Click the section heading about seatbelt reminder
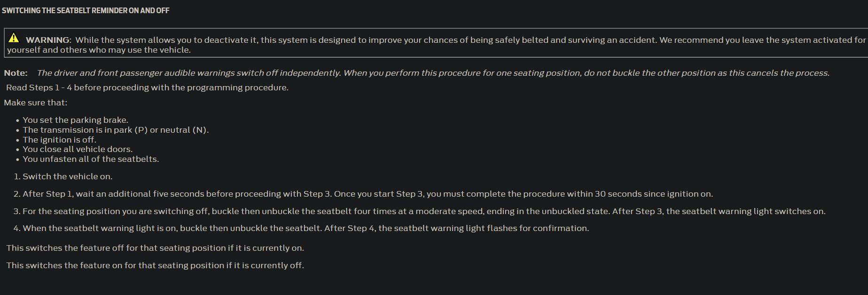Viewport: 868px width, 295px height. tap(86, 10)
